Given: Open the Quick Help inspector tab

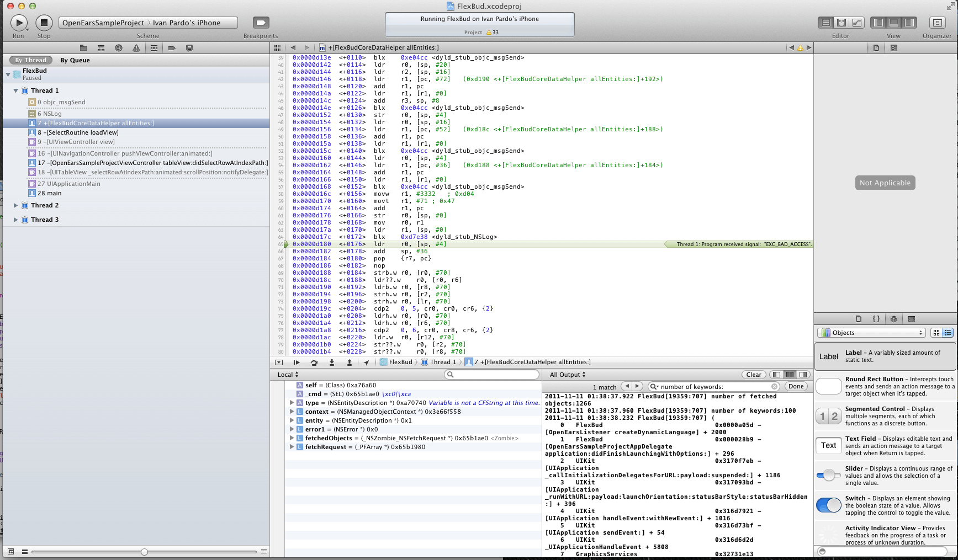Looking at the screenshot, I should (894, 48).
